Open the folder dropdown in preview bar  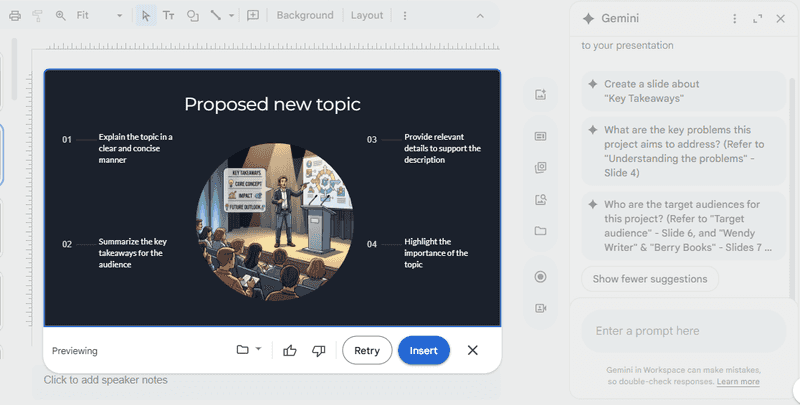pos(248,350)
